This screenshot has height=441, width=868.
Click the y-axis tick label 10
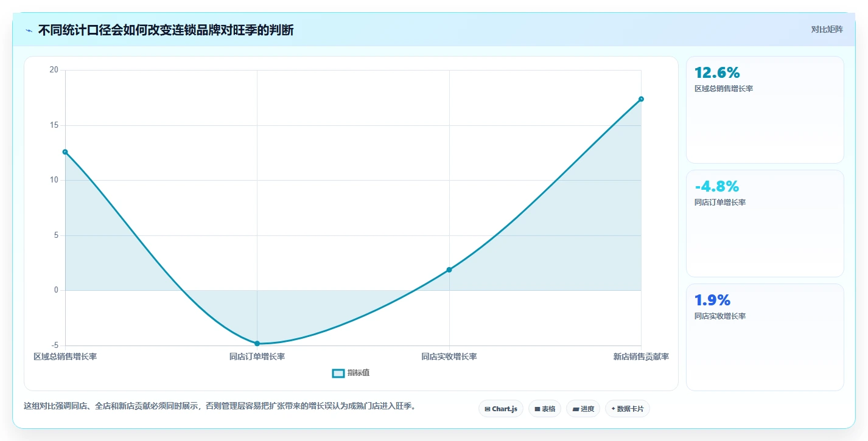coord(54,180)
